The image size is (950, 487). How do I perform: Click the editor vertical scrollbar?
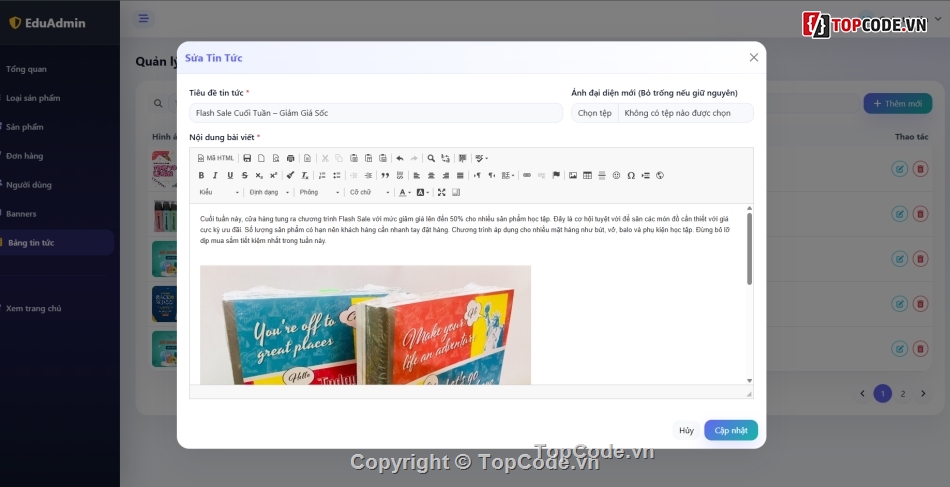pos(749,248)
